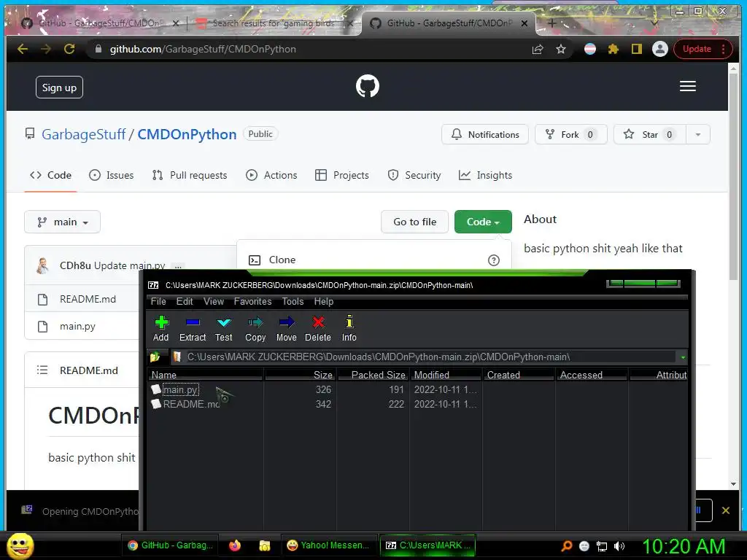Expand the 7-Zip address path dropdown
The height and width of the screenshot is (560, 747).
pos(683,357)
